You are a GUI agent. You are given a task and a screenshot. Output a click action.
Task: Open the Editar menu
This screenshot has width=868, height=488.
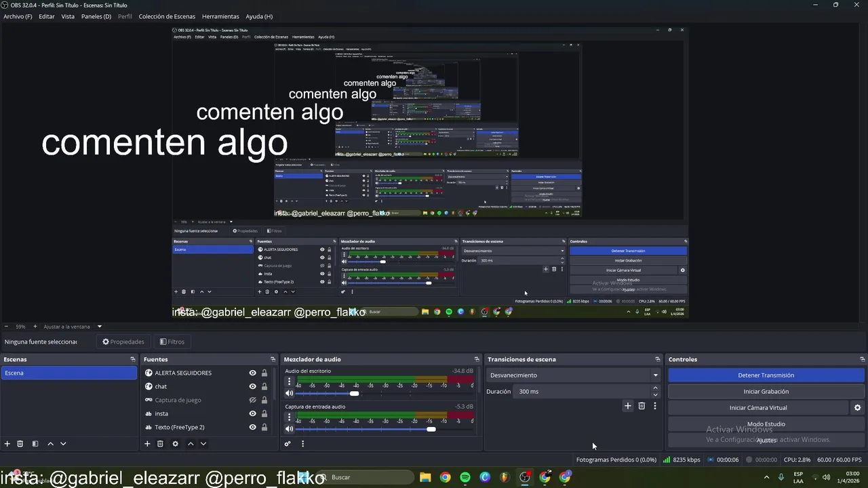coord(47,16)
